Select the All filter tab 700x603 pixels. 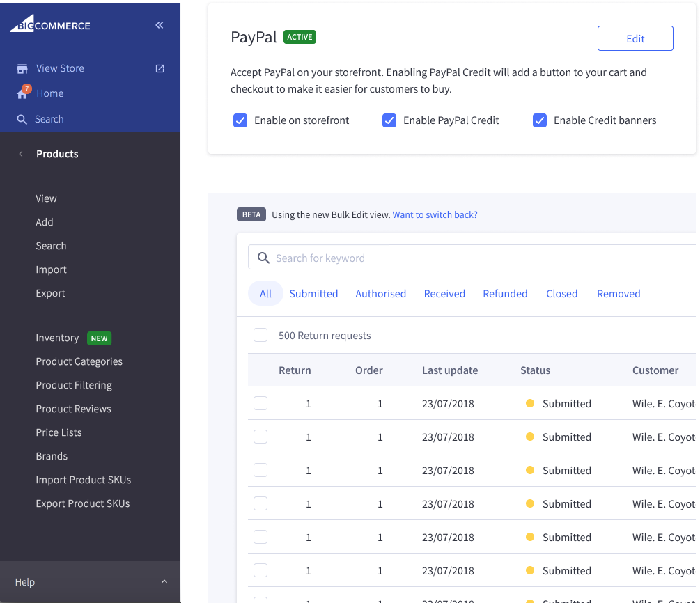point(265,294)
